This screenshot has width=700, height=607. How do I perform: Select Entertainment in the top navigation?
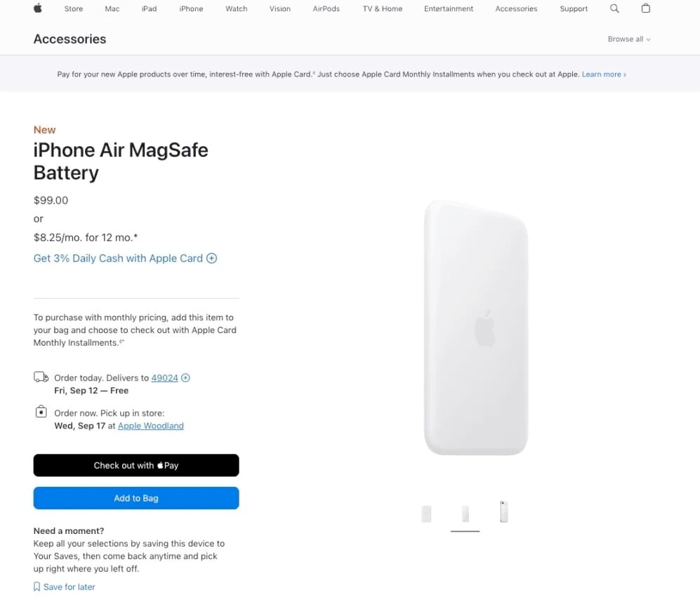click(x=449, y=8)
